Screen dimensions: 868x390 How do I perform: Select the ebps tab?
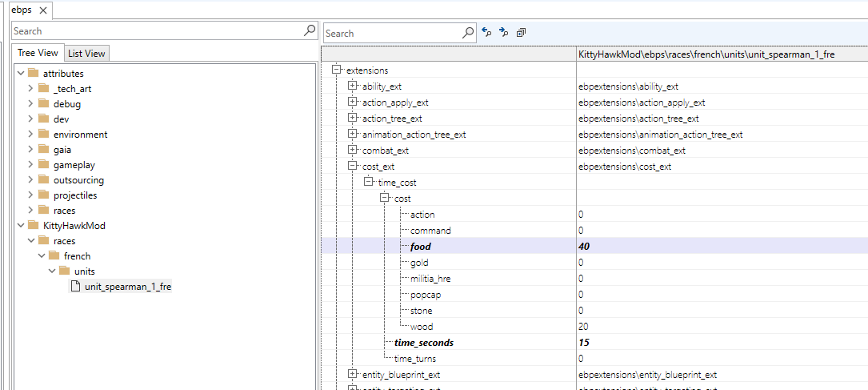pos(22,10)
